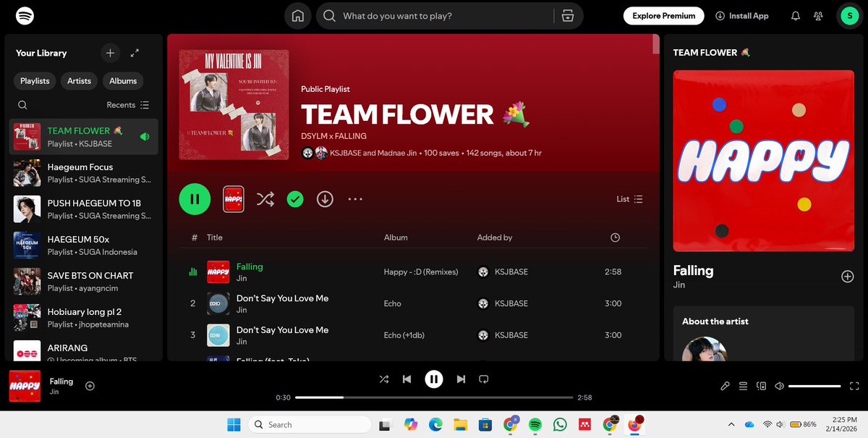This screenshot has width=868, height=438.
Task: Open ARIRANG upcoming album in library
Action: [x=84, y=350]
